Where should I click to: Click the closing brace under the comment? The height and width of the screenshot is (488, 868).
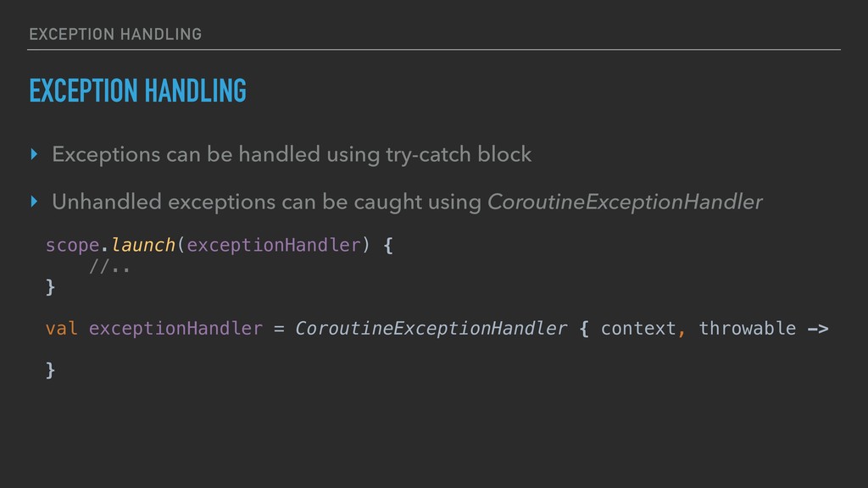(50, 287)
